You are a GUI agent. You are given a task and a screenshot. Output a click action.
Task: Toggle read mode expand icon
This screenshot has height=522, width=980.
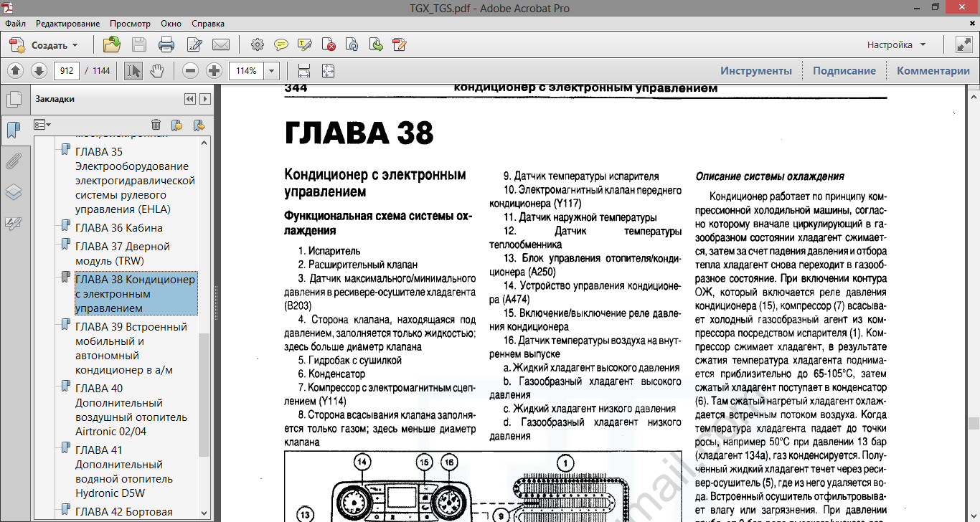[963, 44]
